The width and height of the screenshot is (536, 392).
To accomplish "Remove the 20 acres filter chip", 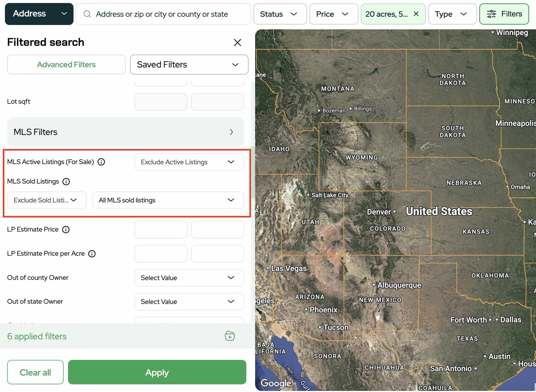I will (416, 14).
